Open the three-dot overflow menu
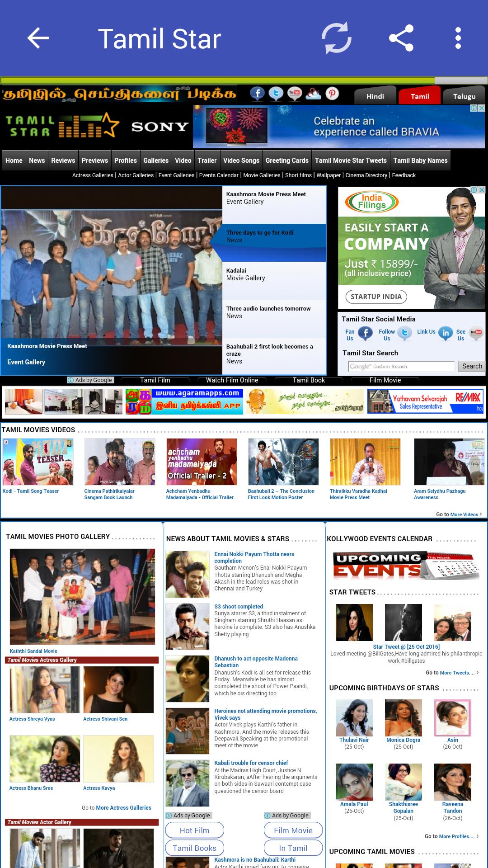This screenshot has width=488, height=868. 458,38
